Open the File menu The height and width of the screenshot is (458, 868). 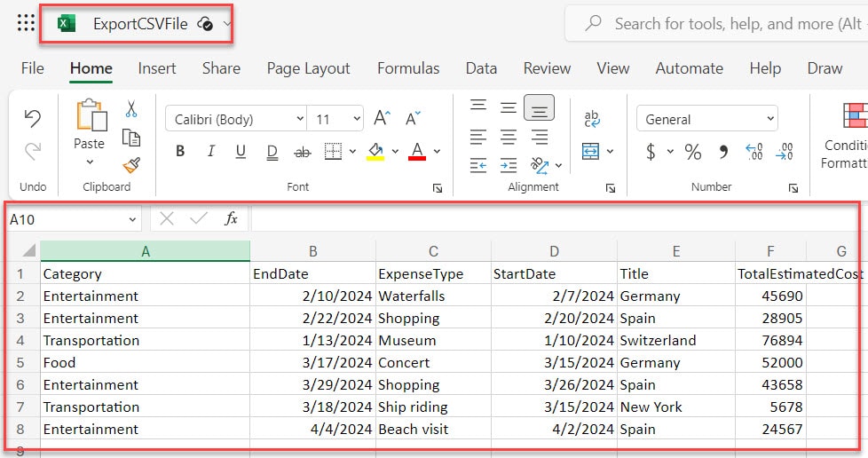pos(33,68)
